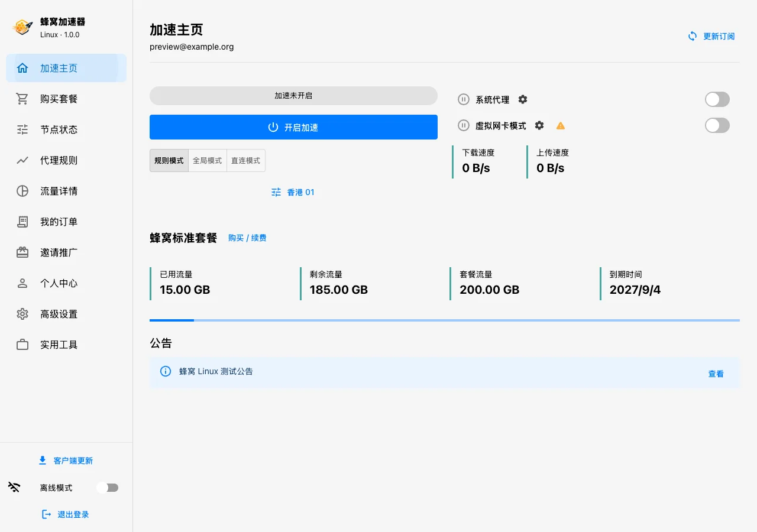757x532 pixels.
Task: Click the 185.00 GB remaining traffic value
Action: coord(339,290)
